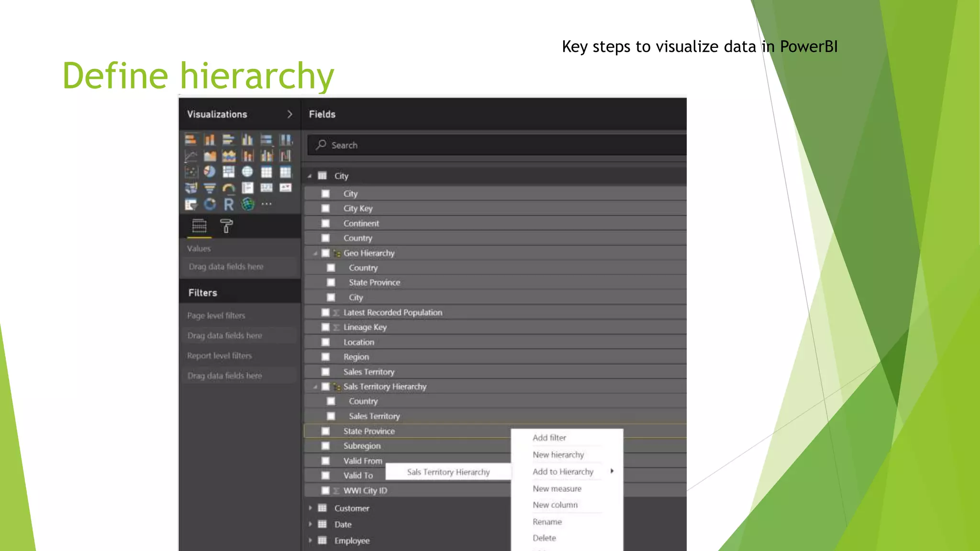
Task: Expand the Employee table
Action: [x=310, y=540]
